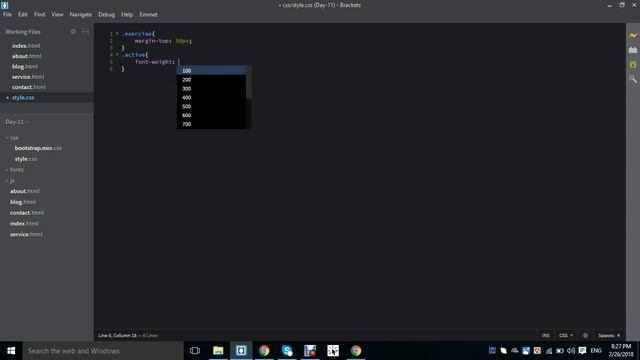The image size is (640, 360).
Task: Pick 500 from the autocomplete list
Action: (211, 107)
